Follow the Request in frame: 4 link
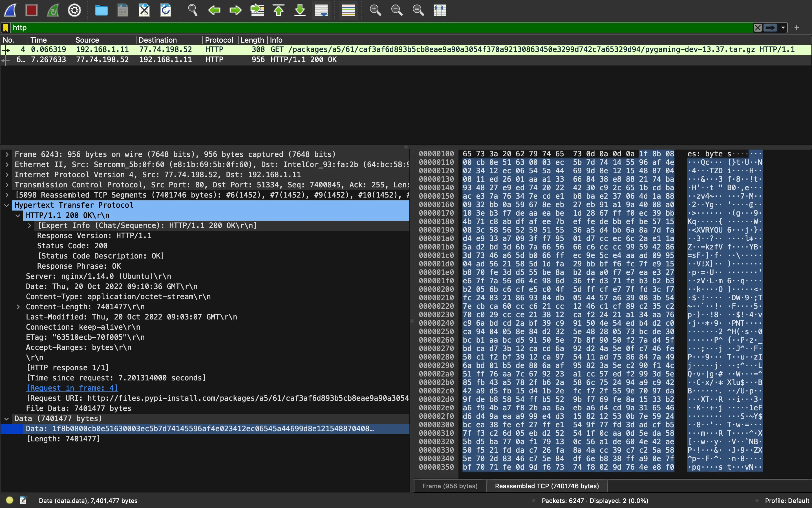 pos(72,388)
